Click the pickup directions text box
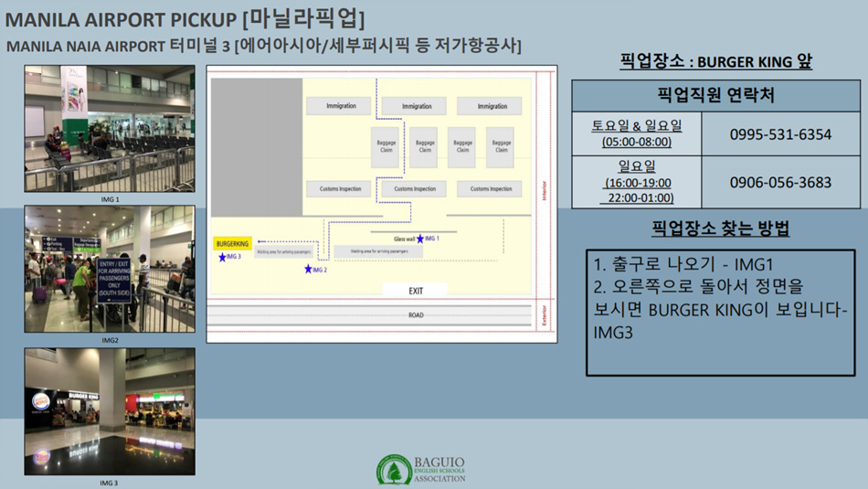Image resolution: width=868 pixels, height=489 pixels. click(721, 313)
